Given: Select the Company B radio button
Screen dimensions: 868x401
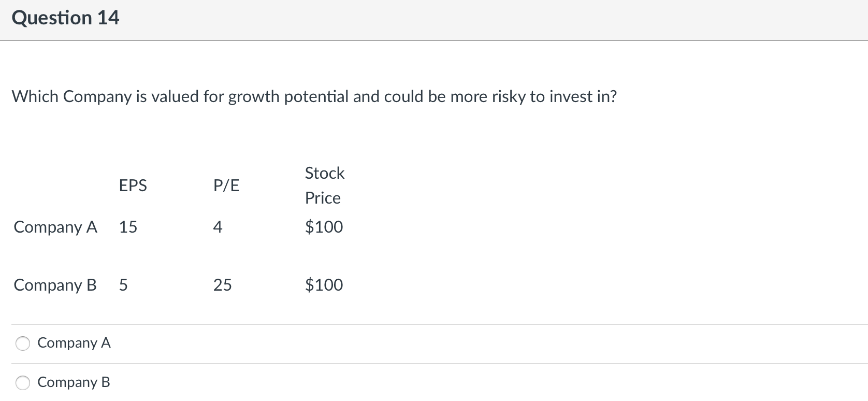Looking at the screenshot, I should [22, 382].
